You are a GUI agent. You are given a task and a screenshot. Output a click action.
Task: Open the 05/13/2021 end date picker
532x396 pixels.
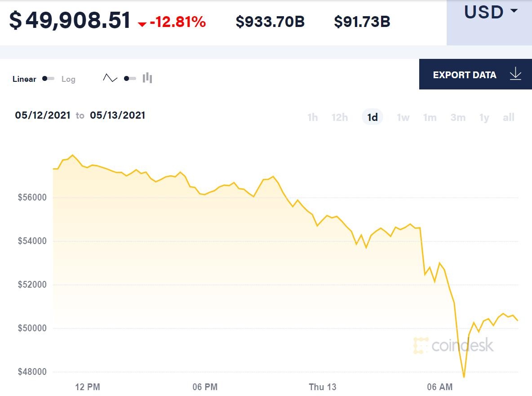(x=118, y=115)
